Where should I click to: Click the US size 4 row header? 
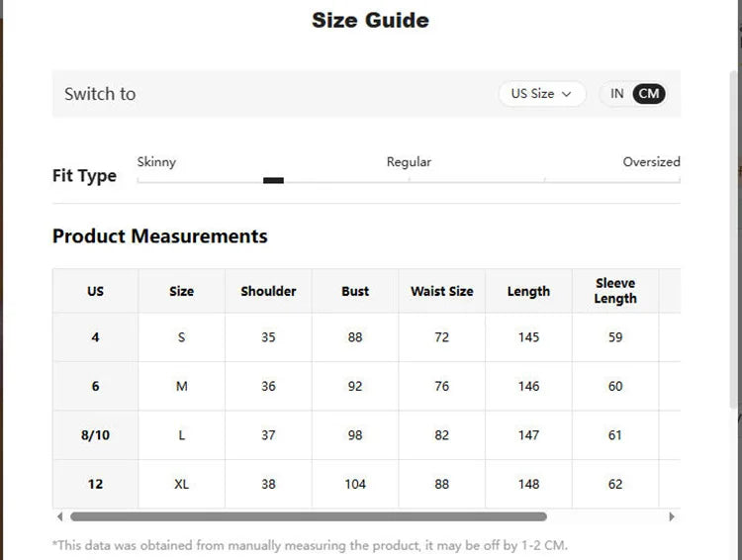pos(95,337)
